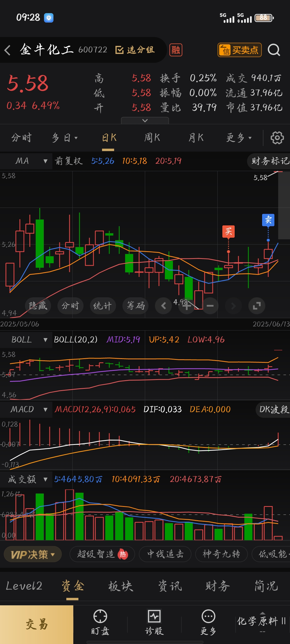The image size is (290, 644).
Task: Tap DIF:0.033 value label
Action: click(162, 409)
